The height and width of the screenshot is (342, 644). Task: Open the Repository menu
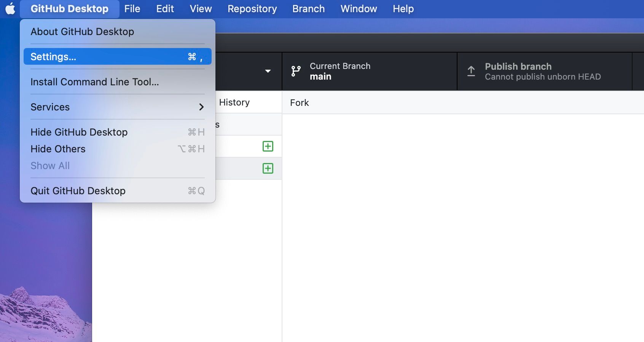click(252, 9)
